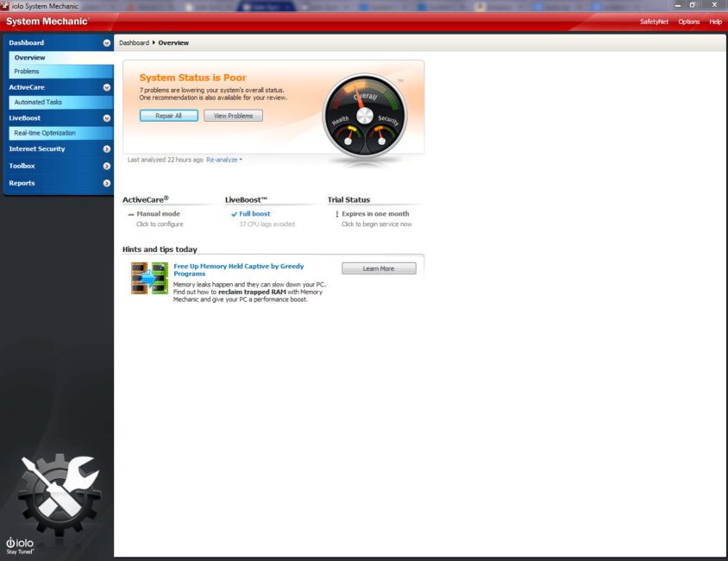Collapse the Dashboard sidebar section

106,42
